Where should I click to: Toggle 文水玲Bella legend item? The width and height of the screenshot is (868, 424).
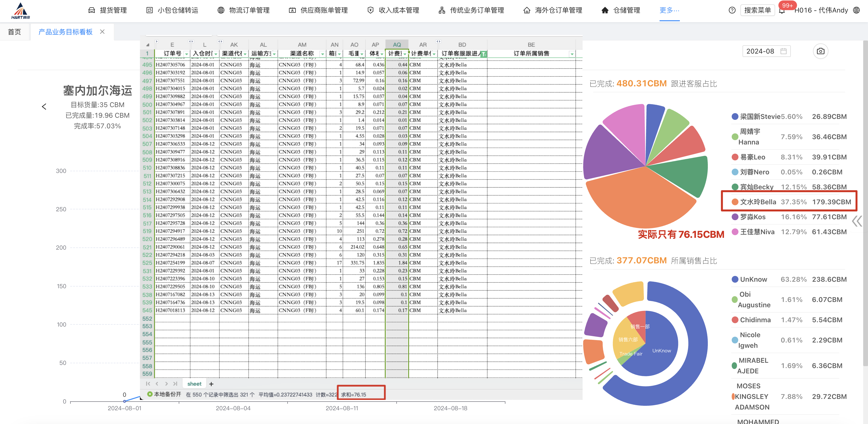click(x=758, y=202)
